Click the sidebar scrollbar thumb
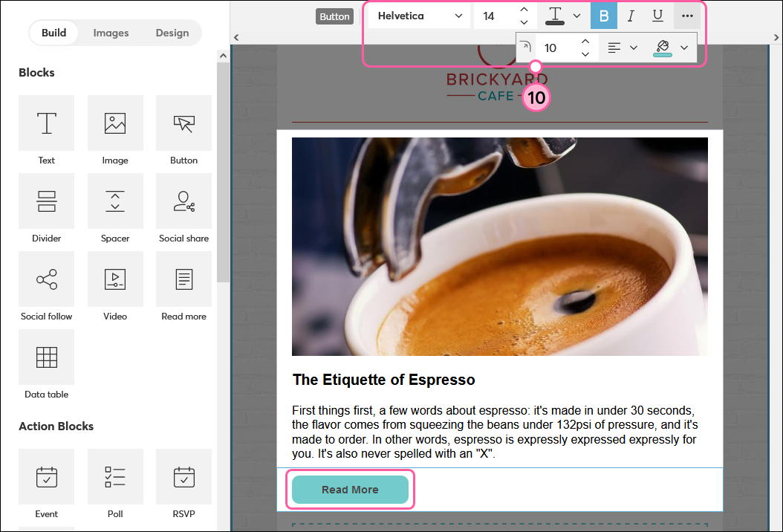 click(x=223, y=172)
